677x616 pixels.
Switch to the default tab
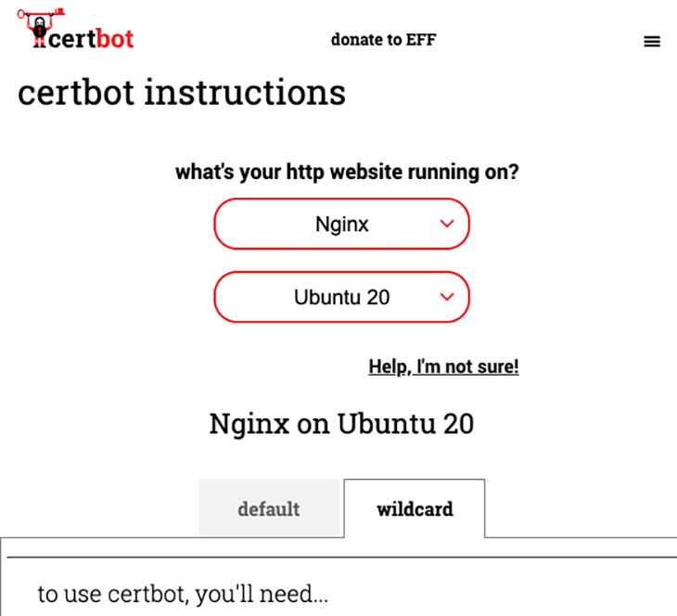[271, 508]
